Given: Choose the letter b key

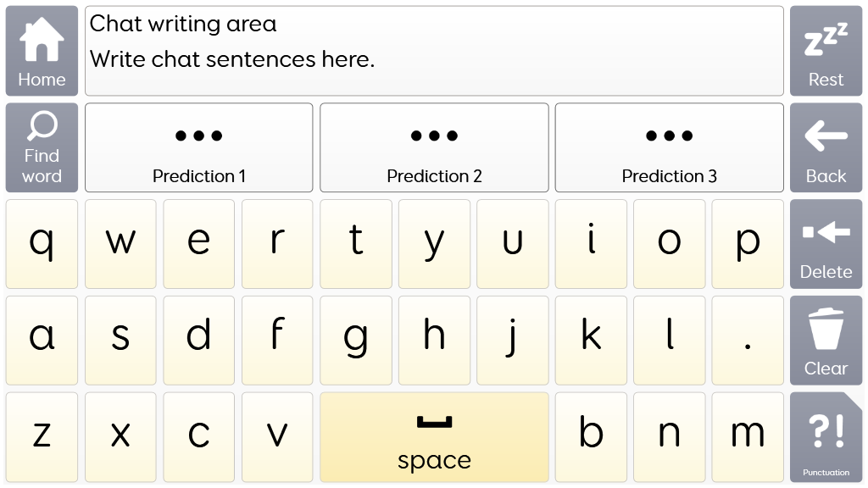Looking at the screenshot, I should pos(591,437).
